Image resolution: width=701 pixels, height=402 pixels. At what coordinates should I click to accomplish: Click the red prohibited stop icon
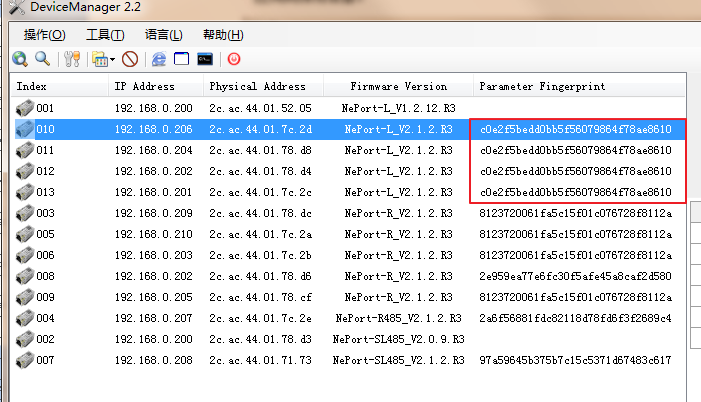130,59
